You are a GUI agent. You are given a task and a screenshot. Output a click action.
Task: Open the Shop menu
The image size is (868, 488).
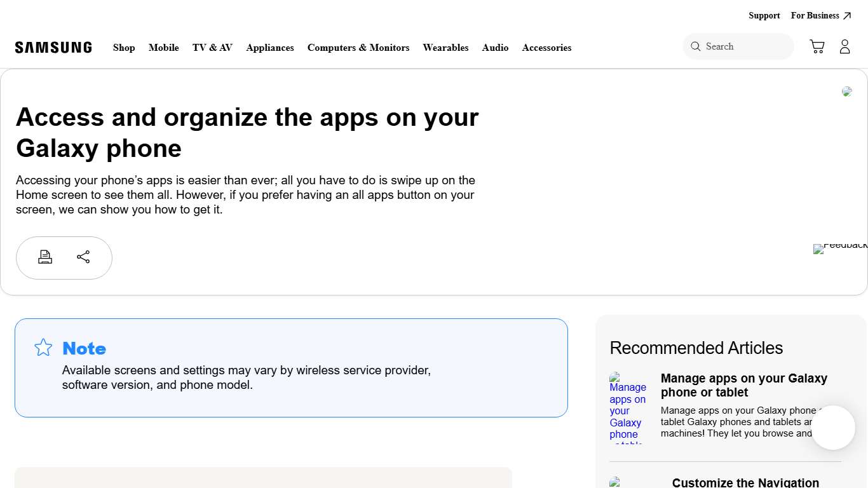point(124,48)
